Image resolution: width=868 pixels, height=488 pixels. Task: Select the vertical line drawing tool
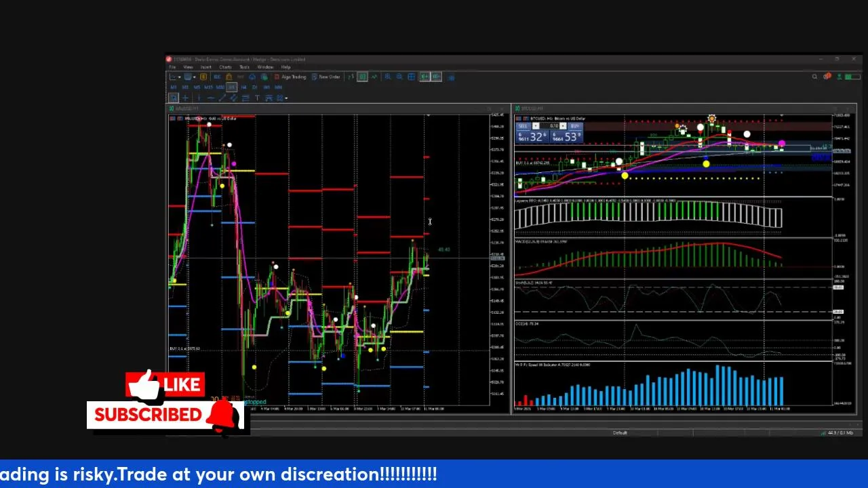pyautogui.click(x=199, y=98)
